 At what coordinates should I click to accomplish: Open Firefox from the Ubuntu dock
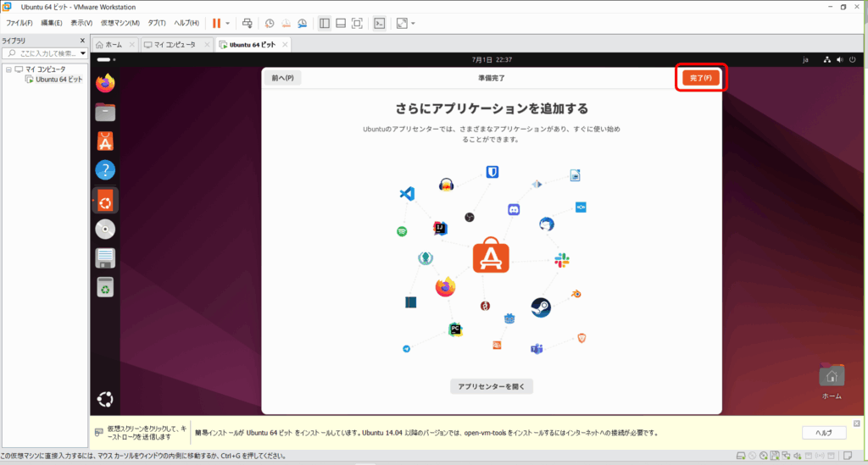105,84
